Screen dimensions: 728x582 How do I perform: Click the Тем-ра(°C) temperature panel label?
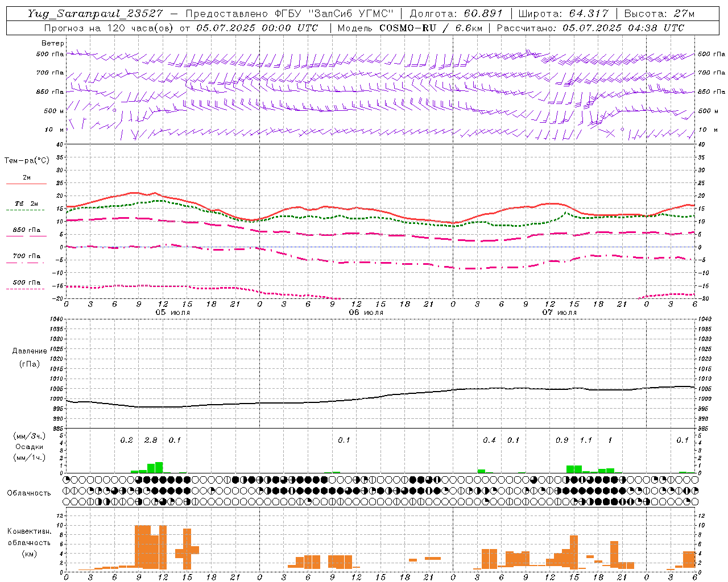tap(27, 161)
